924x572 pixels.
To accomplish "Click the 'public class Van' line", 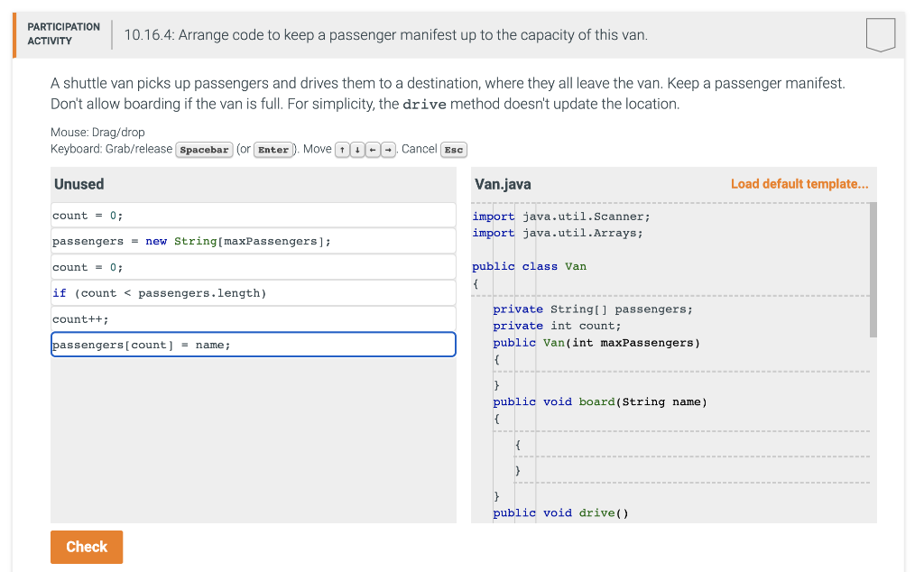I will (x=529, y=266).
